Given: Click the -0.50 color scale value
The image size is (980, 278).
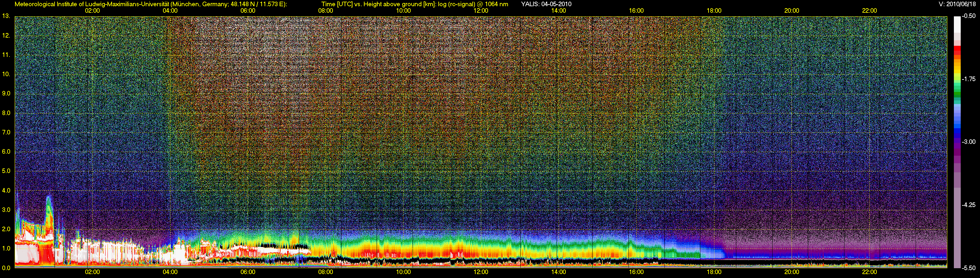Looking at the screenshot, I should coord(969,16).
